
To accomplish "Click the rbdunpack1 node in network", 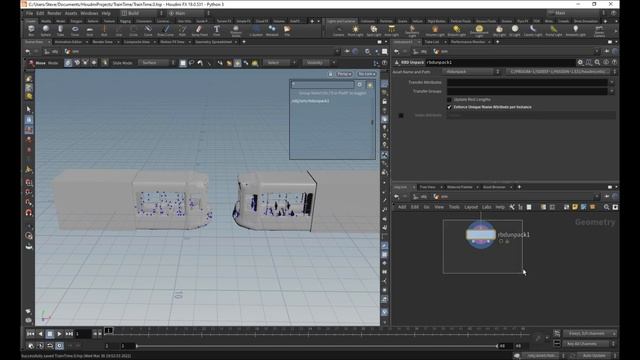I will 481,235.
